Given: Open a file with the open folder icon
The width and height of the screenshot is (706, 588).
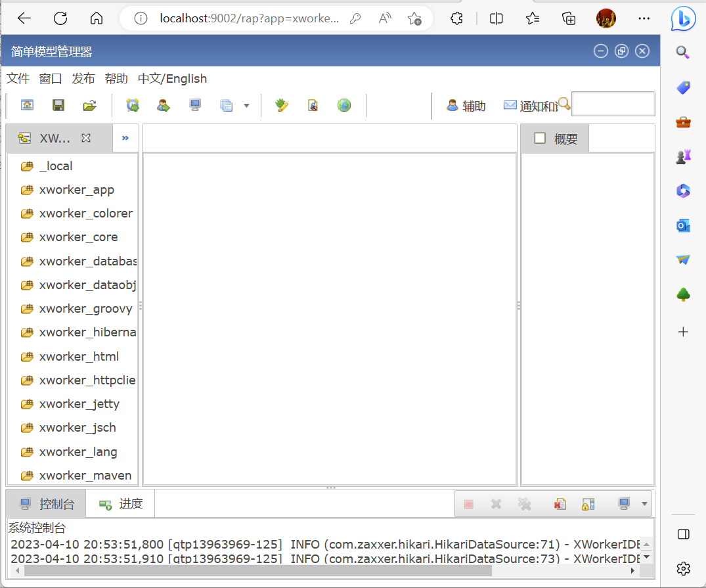Looking at the screenshot, I should pos(90,105).
